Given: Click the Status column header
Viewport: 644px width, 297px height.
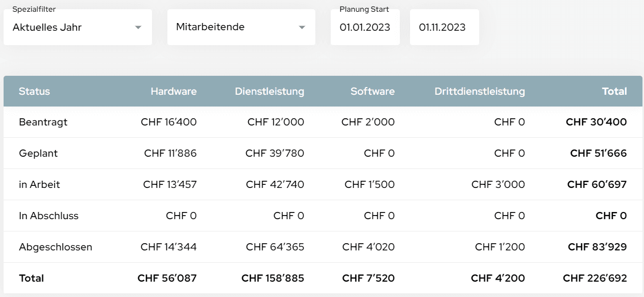Looking at the screenshot, I should (34, 91).
